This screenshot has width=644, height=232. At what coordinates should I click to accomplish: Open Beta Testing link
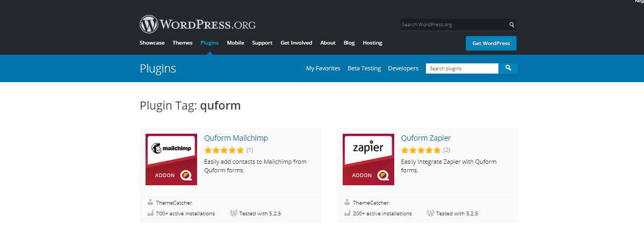coord(364,68)
